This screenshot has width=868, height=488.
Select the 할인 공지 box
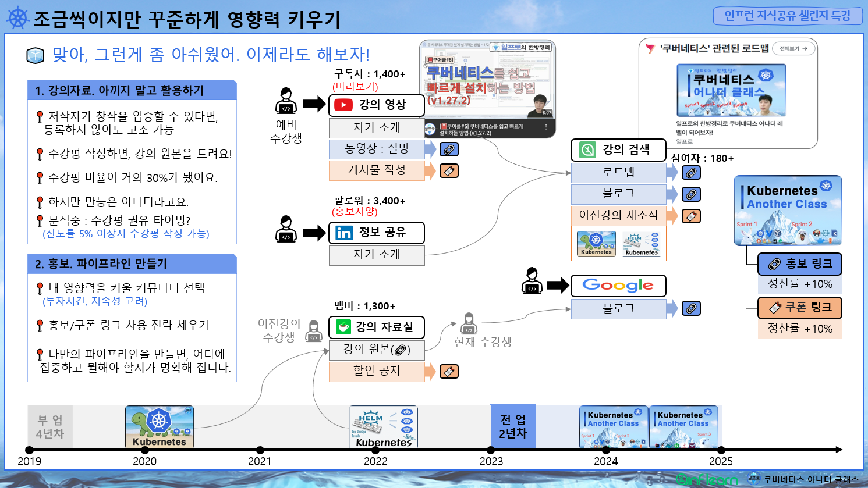[377, 371]
